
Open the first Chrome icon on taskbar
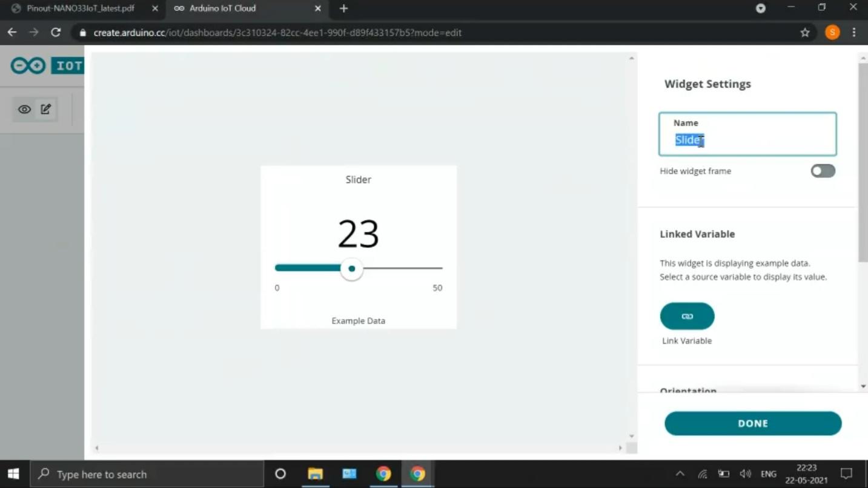383,474
